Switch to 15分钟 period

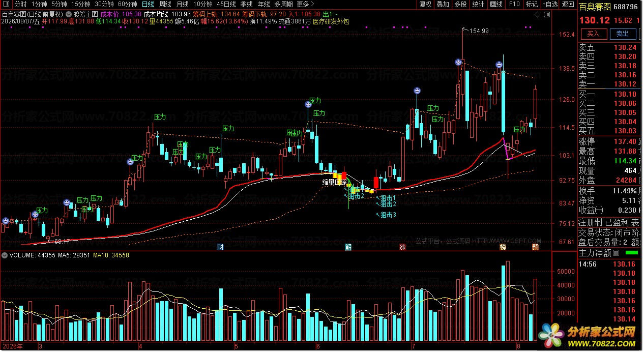(x=80, y=4)
